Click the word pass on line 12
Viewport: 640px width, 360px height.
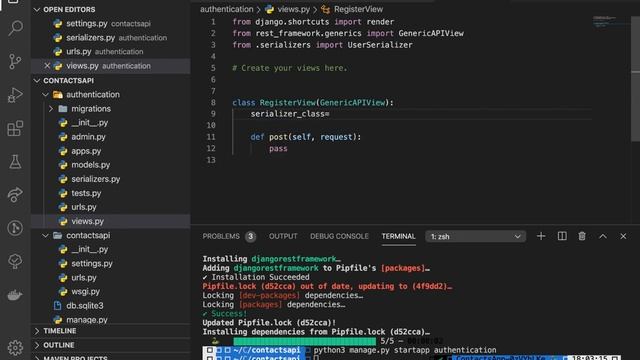coord(278,149)
